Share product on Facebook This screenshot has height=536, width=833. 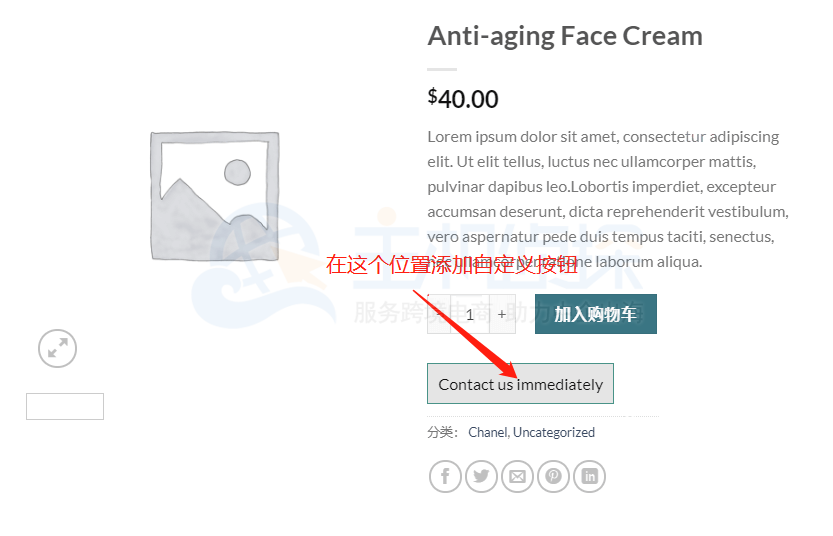[x=445, y=476]
